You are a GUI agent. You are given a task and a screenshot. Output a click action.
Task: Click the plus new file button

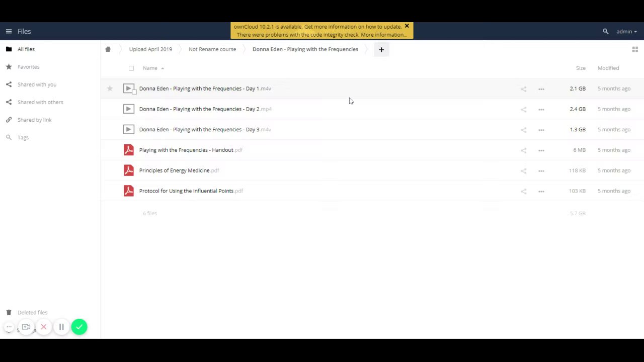(381, 49)
